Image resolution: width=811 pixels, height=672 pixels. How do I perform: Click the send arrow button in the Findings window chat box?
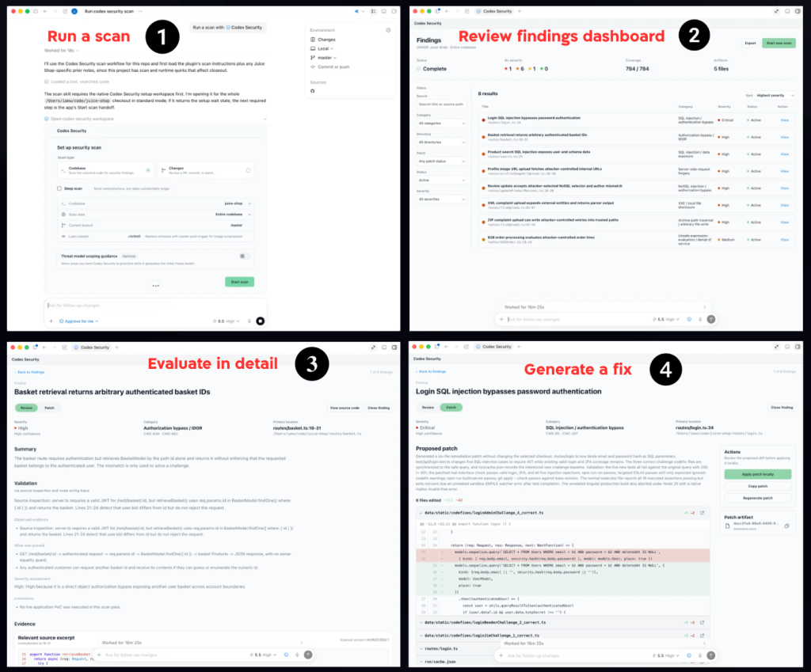[711, 319]
